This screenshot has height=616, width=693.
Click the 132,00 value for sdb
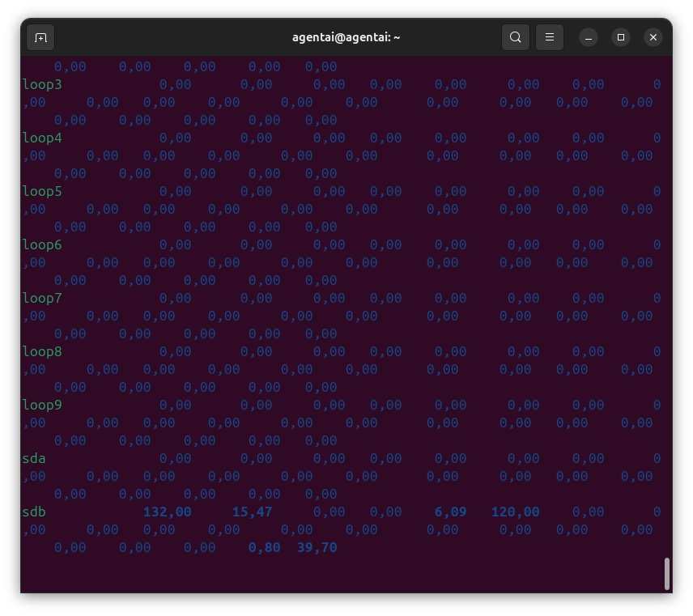tap(167, 512)
